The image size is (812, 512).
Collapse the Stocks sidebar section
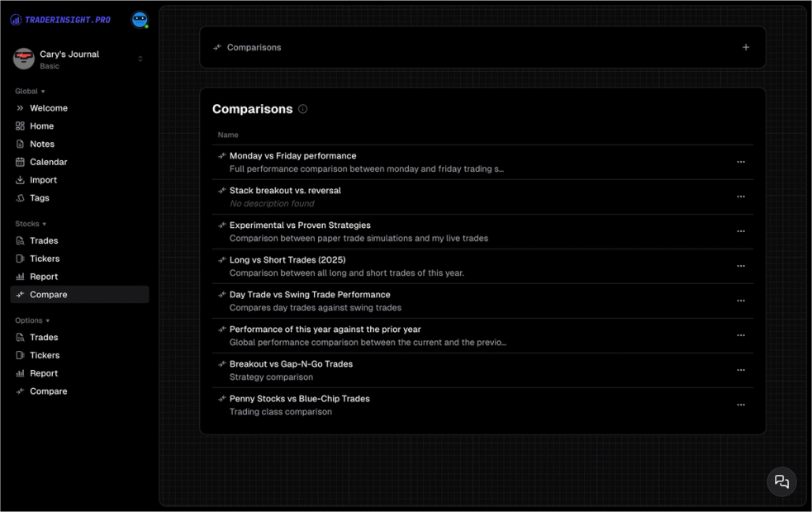(31, 224)
